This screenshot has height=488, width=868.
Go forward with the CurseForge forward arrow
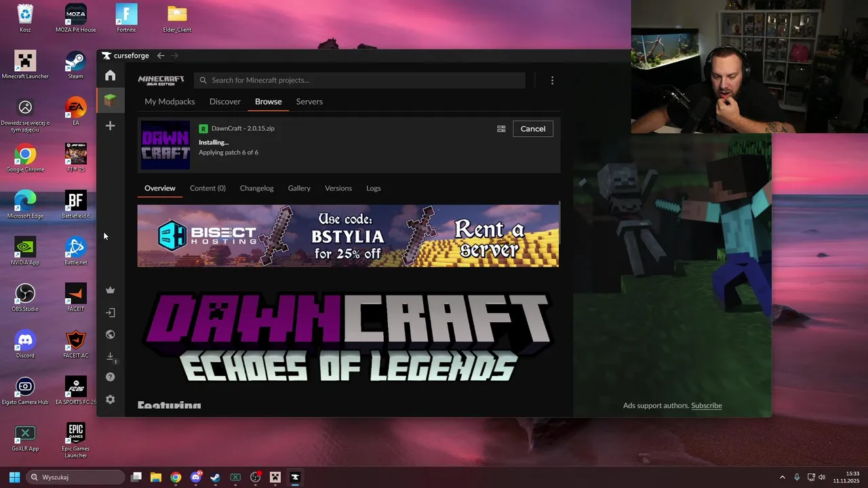[174, 56]
